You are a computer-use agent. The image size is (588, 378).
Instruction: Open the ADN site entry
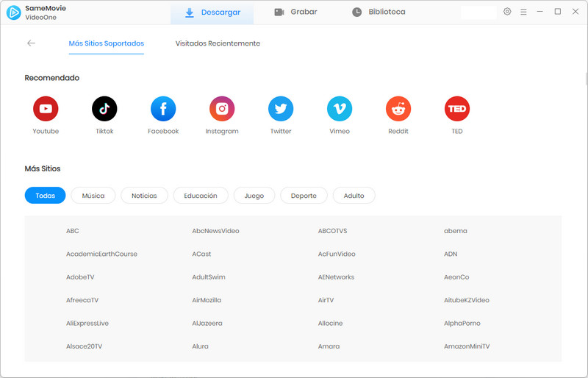pos(451,254)
